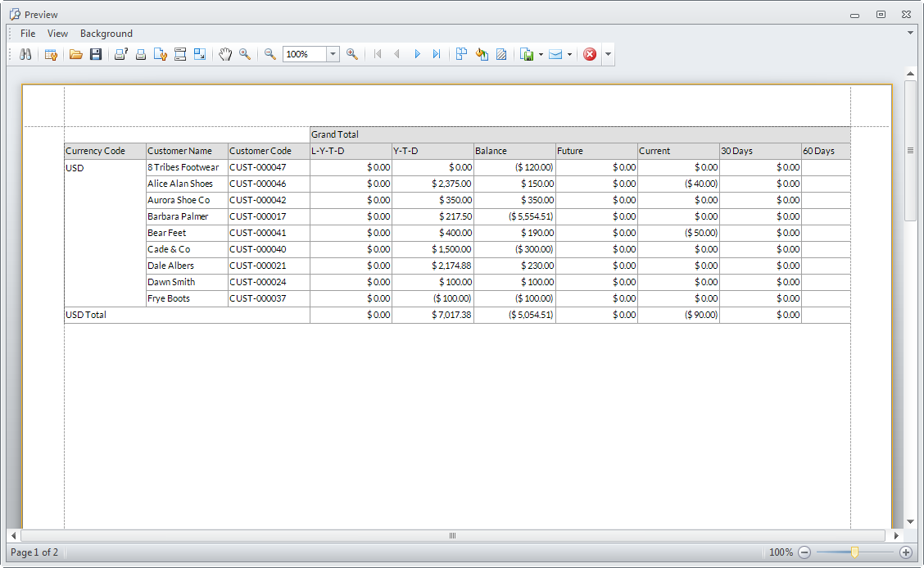Save the report using the floppy disk icon
Screen dimensions: 924x568
coord(96,54)
